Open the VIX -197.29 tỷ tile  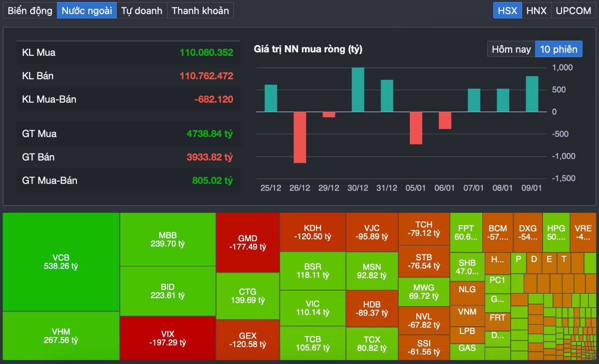168,338
